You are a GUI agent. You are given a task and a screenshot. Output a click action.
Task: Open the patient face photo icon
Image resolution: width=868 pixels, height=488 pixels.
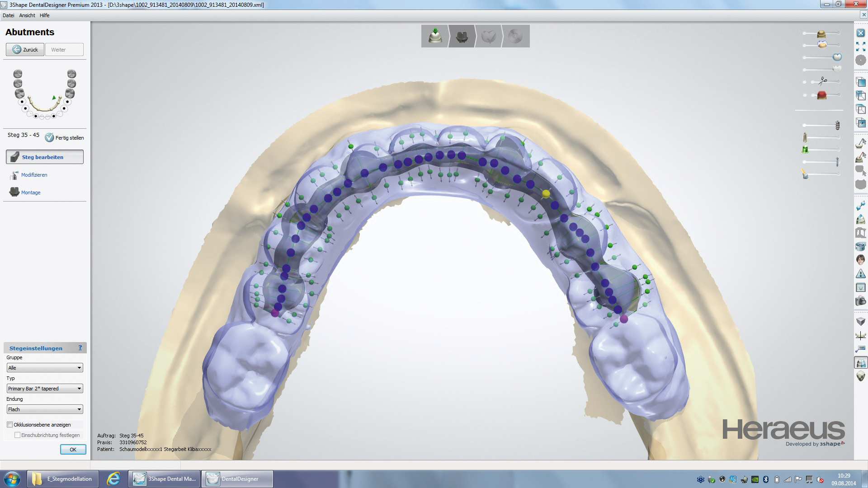[x=861, y=260]
